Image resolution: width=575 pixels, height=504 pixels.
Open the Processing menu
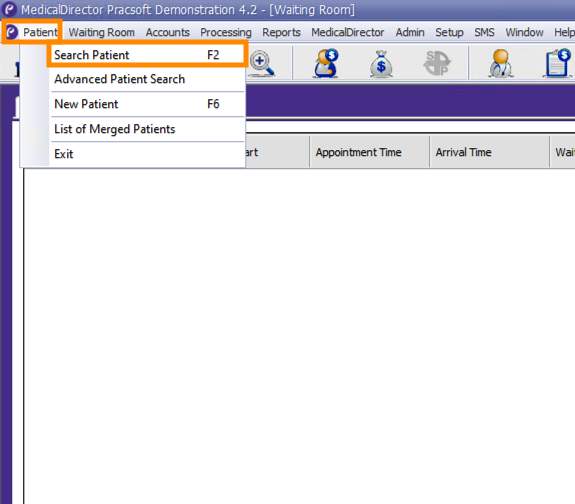226,32
